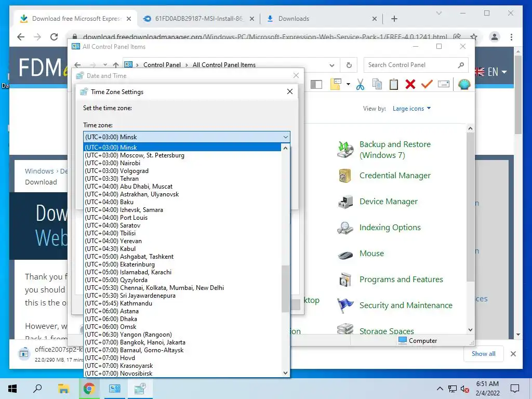The height and width of the screenshot is (399, 532).
Task: Click the Search Control Panel field
Action: [x=416, y=65]
